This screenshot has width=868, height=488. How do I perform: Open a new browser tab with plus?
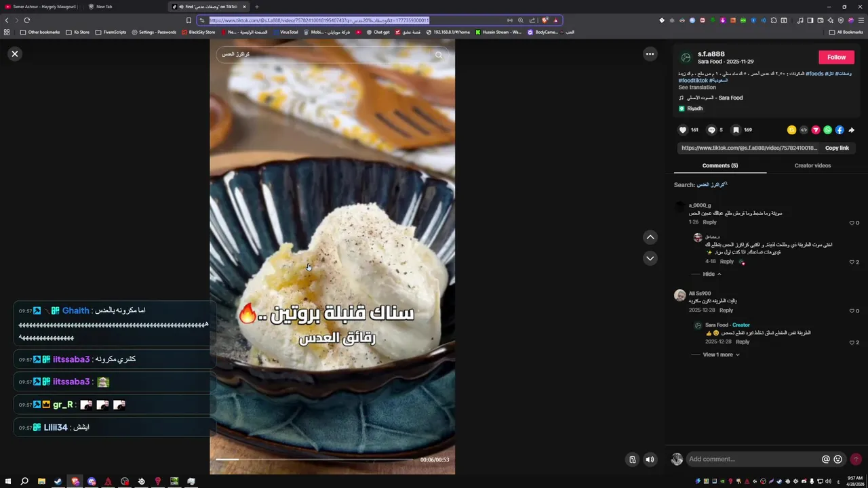[257, 7]
